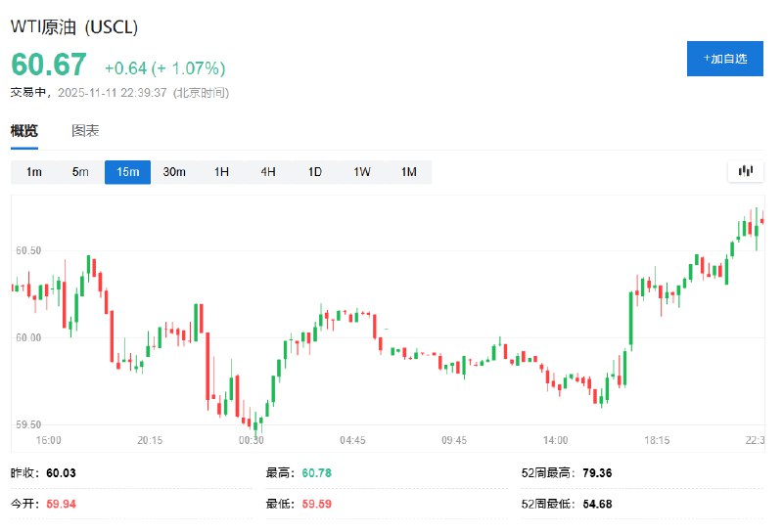The width and height of the screenshot is (783, 532).
Task: Click the 52周最高 value 79.36
Action: click(597, 473)
